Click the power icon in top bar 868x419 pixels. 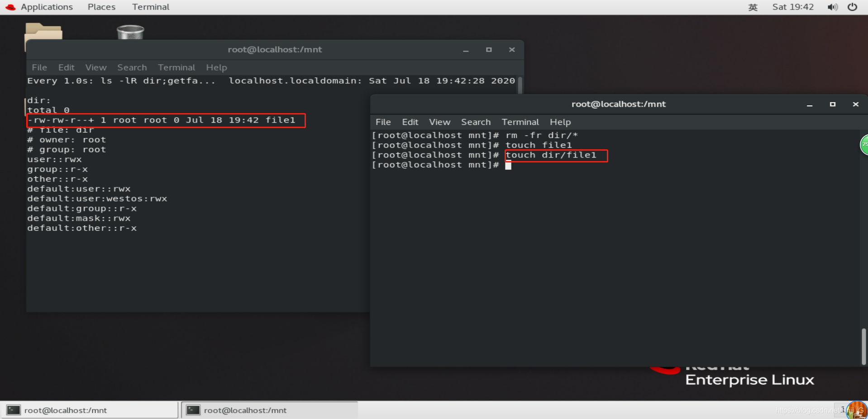pyautogui.click(x=852, y=7)
